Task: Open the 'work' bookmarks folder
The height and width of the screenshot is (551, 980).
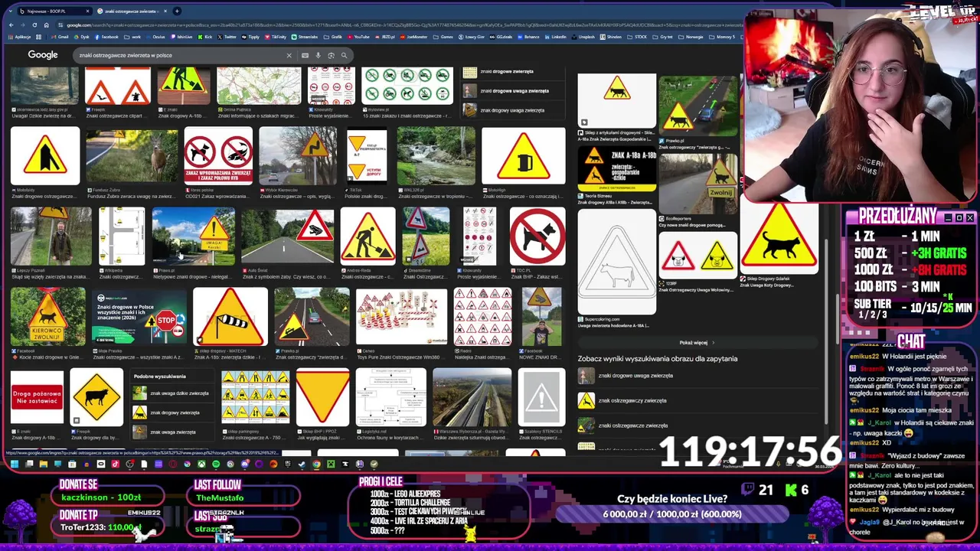Action: coord(132,37)
